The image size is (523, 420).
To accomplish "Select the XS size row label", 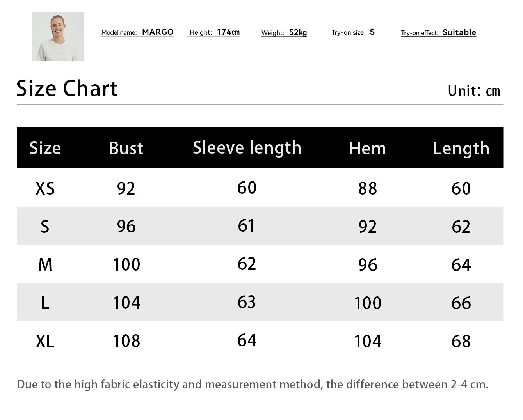I will click(45, 188).
